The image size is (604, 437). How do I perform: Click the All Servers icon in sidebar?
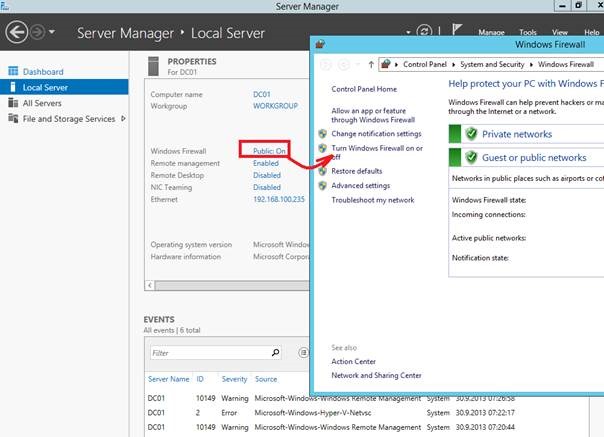point(13,103)
